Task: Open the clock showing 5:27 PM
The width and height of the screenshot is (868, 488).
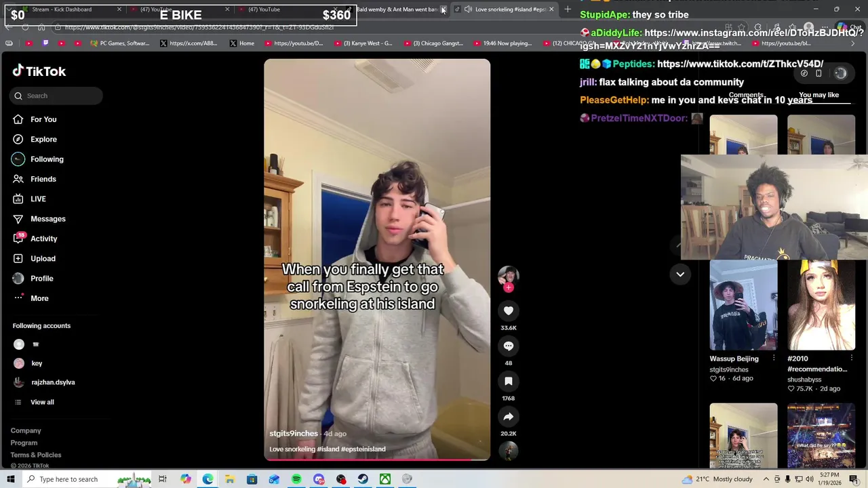Action: pyautogui.click(x=829, y=479)
